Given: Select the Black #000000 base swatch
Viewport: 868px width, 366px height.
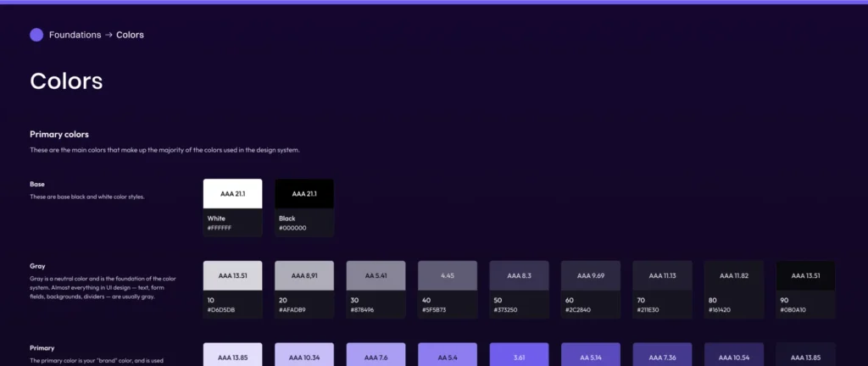Looking at the screenshot, I should pyautogui.click(x=303, y=194).
